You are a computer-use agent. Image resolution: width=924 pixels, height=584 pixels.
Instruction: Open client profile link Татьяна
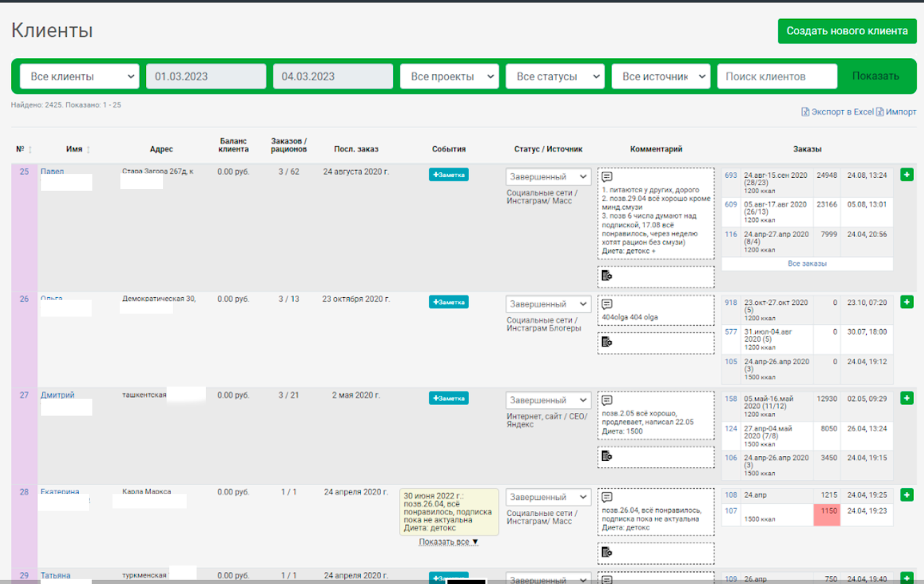pyautogui.click(x=56, y=575)
